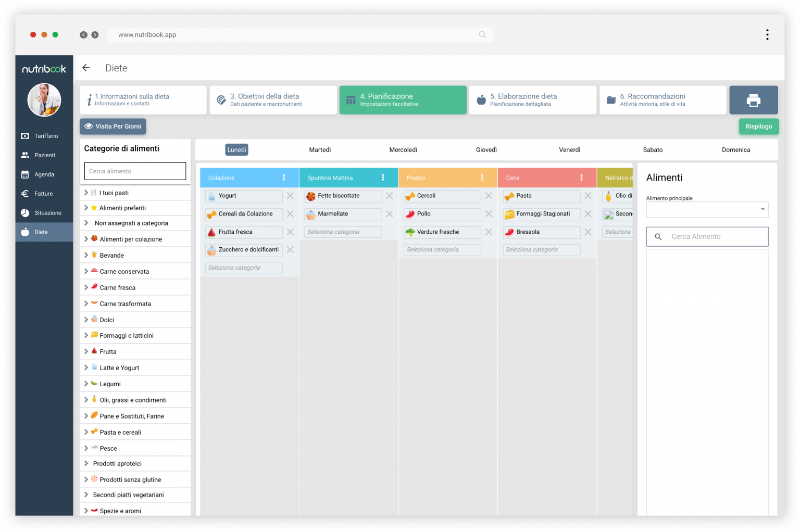Open the Alimento principale dropdown

click(707, 209)
